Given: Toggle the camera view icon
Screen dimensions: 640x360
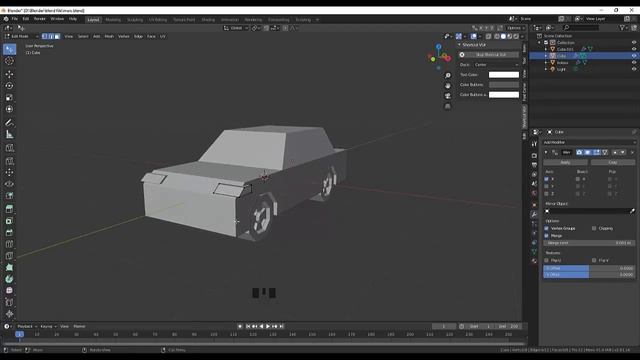Looking at the screenshot, I should [448, 96].
